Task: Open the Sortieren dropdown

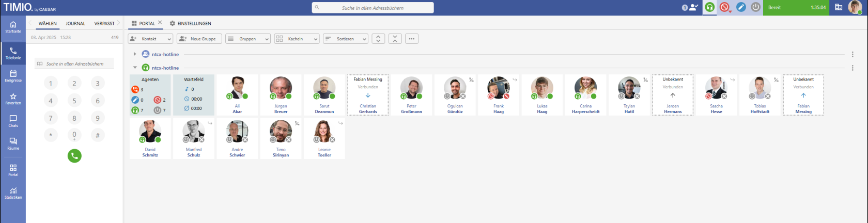Action: point(345,39)
